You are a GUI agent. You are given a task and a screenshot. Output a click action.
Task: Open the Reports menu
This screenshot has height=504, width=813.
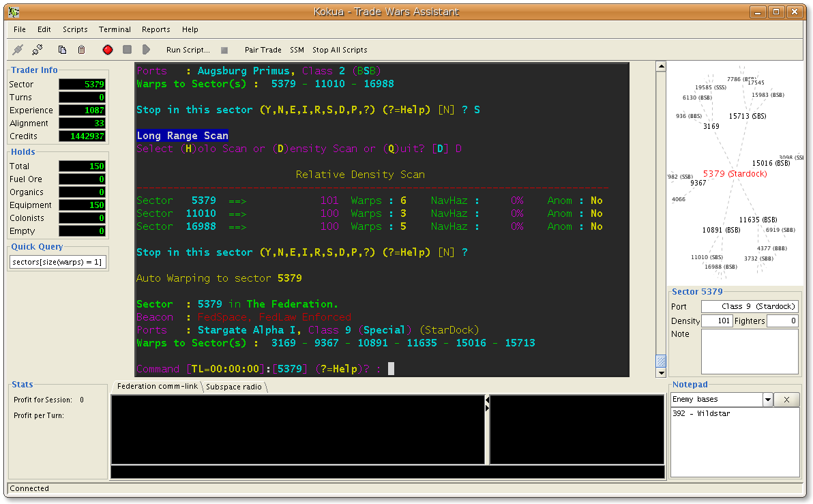click(156, 29)
